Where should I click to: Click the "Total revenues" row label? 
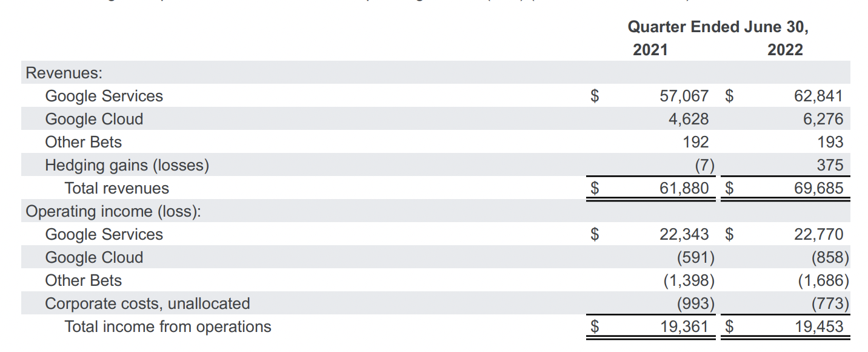[x=117, y=188]
